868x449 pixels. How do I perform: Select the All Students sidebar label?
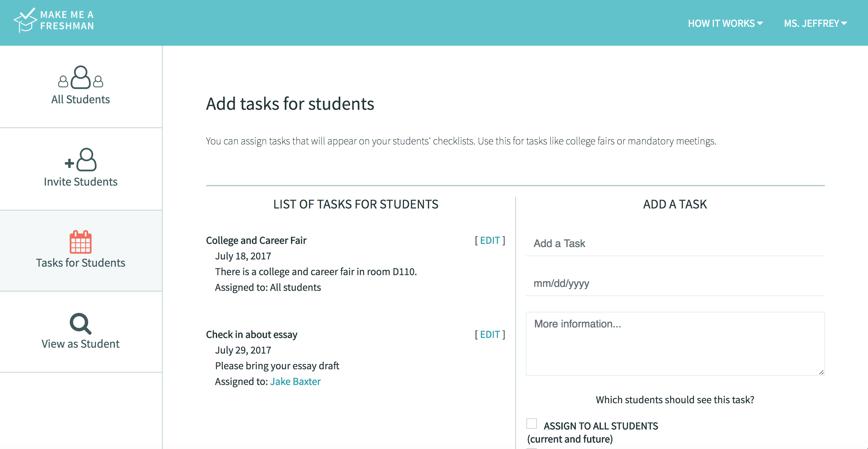(81, 99)
